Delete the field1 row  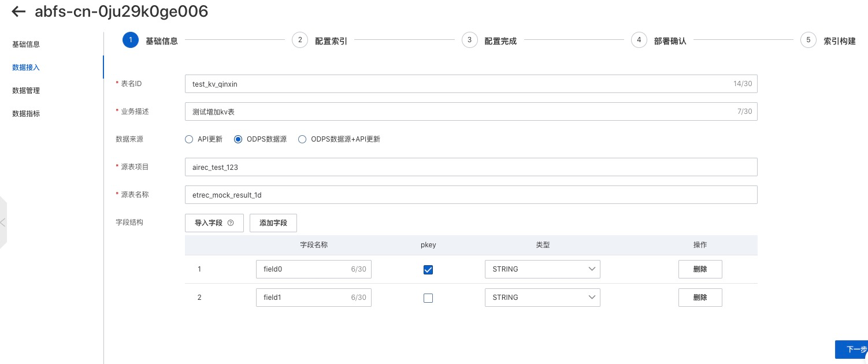tap(700, 298)
